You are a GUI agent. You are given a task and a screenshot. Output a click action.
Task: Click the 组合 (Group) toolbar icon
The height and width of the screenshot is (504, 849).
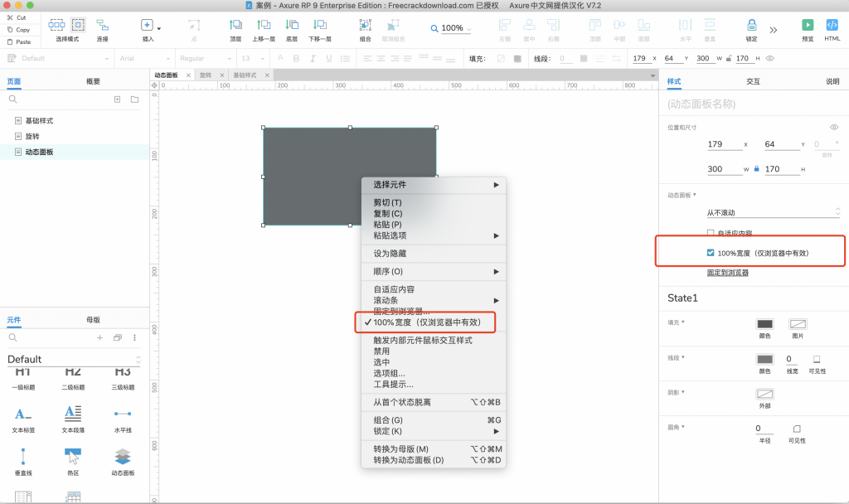pos(365,26)
